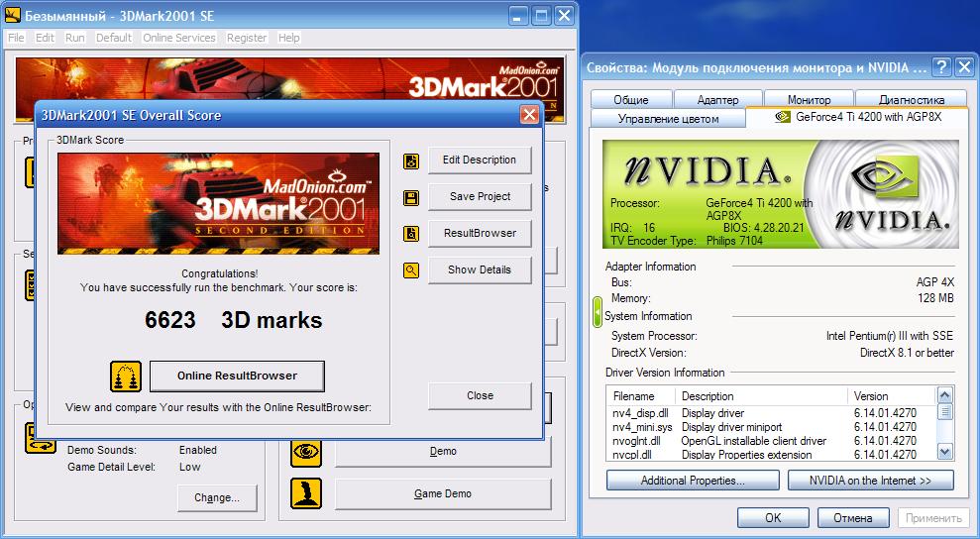Screen dimensions: 980x539
Task: Open the Help menu
Action: tap(288, 38)
